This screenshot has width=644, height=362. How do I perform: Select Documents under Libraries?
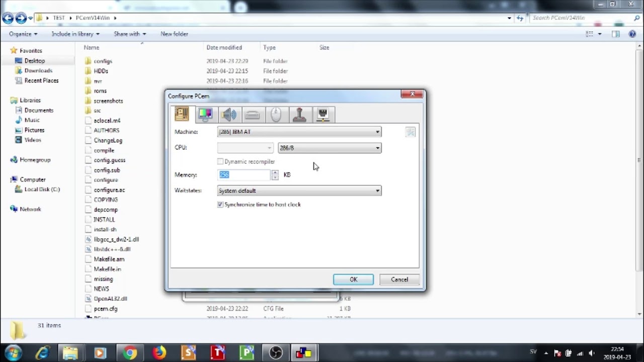(39, 110)
